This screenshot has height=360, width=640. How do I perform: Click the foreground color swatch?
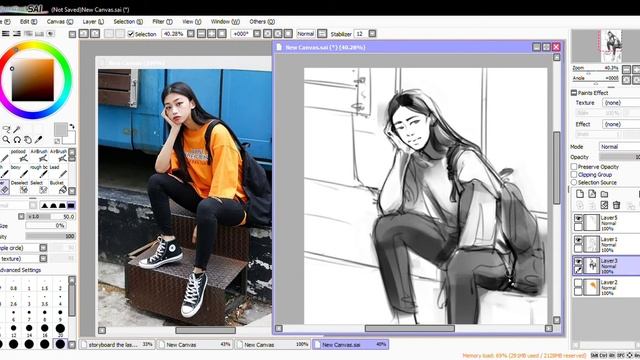pos(60,129)
